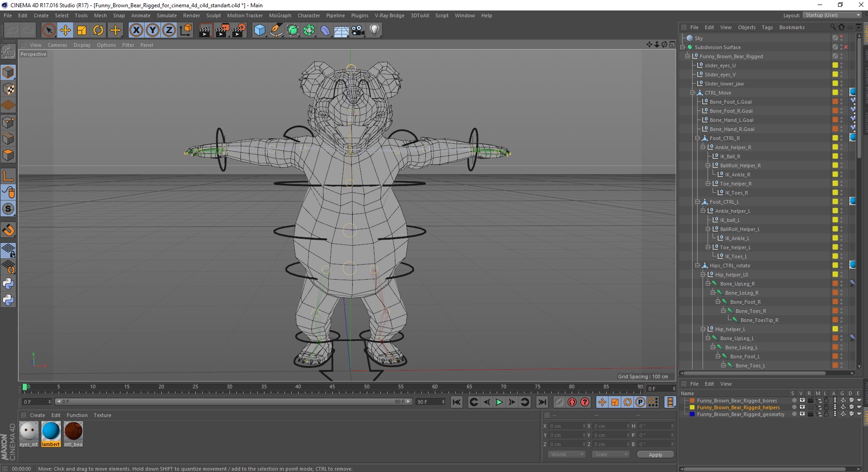Activate the Scale tool
This screenshot has width=868, height=472.
point(82,30)
